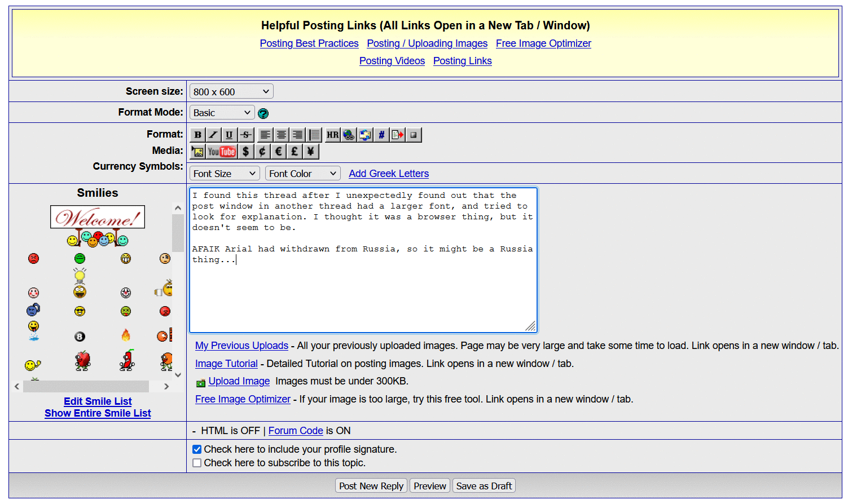Insert the green sick face smiley
848x504 pixels.
click(x=125, y=311)
